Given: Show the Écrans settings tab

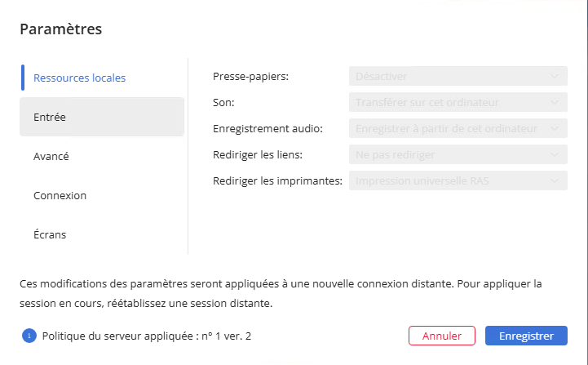Looking at the screenshot, I should [51, 235].
